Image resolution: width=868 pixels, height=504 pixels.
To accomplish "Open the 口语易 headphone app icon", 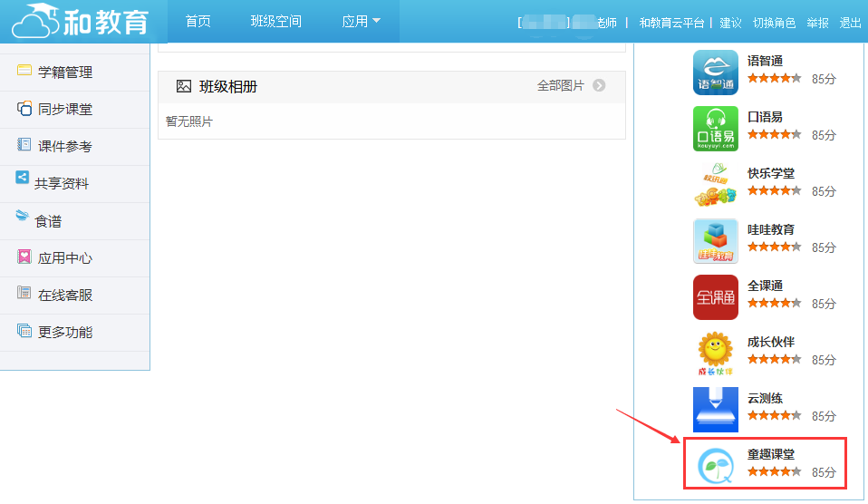I will (715, 129).
